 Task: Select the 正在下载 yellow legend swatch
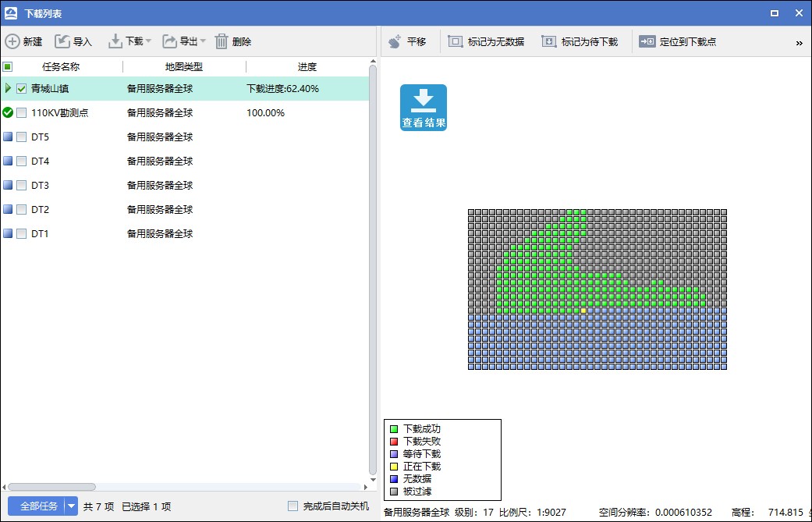[394, 467]
